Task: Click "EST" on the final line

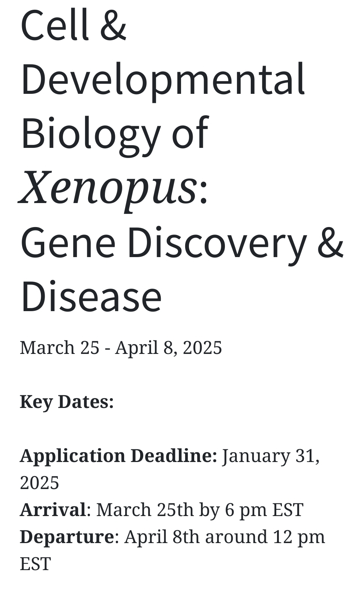Action: (x=35, y=564)
